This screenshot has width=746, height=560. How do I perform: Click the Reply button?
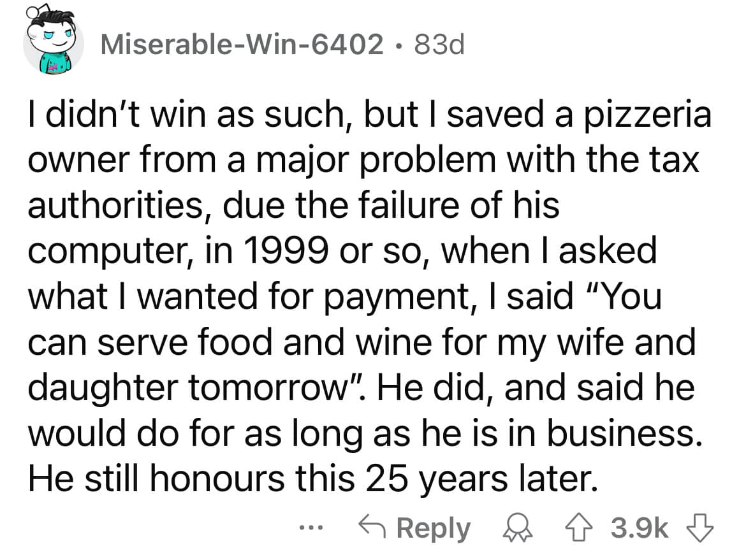[434, 527]
